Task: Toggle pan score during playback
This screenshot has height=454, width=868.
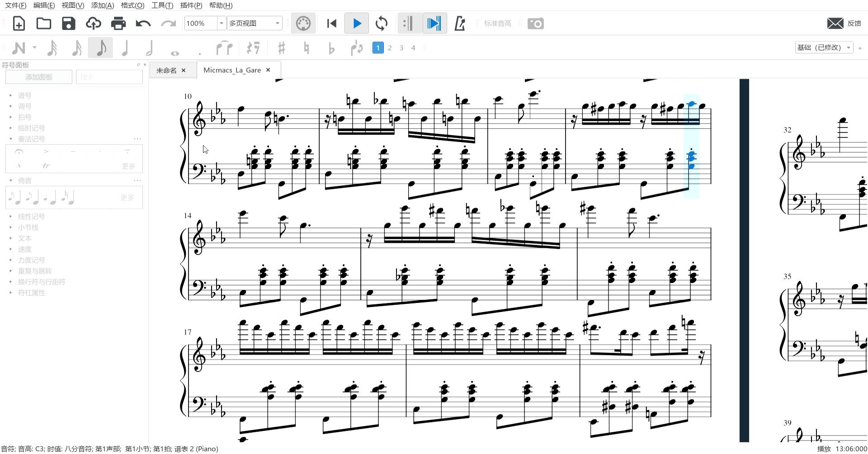Action: pyautogui.click(x=434, y=24)
